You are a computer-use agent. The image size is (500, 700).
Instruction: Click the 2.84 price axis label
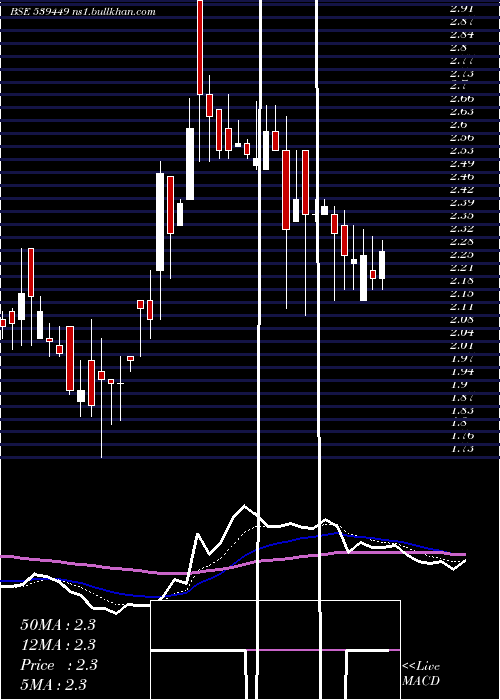[x=462, y=34]
